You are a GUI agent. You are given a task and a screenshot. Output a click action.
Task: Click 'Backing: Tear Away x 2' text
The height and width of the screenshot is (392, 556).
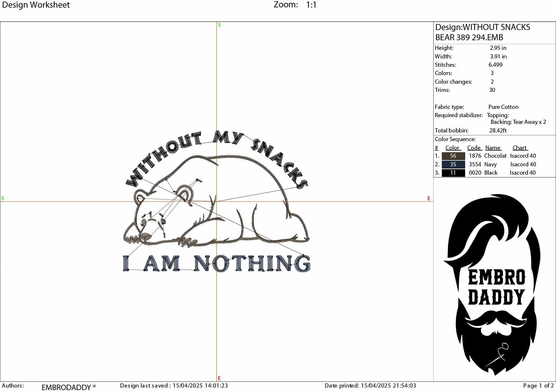pyautogui.click(x=518, y=122)
